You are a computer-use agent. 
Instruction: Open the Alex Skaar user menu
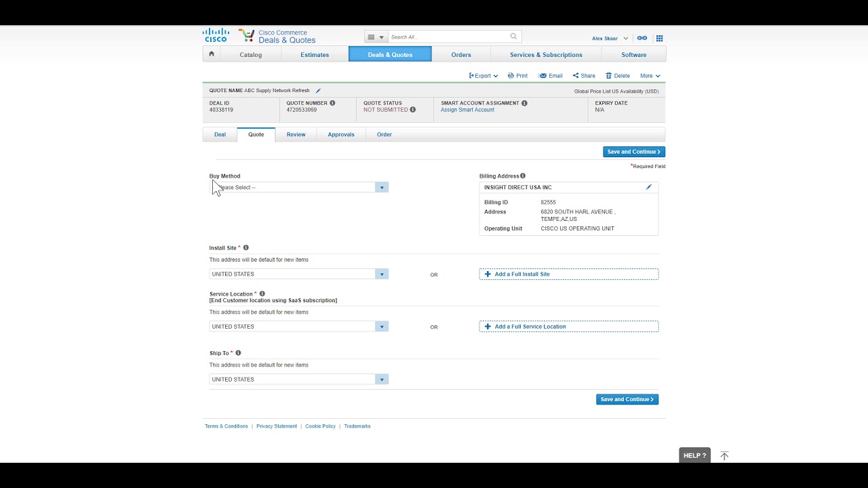610,39
